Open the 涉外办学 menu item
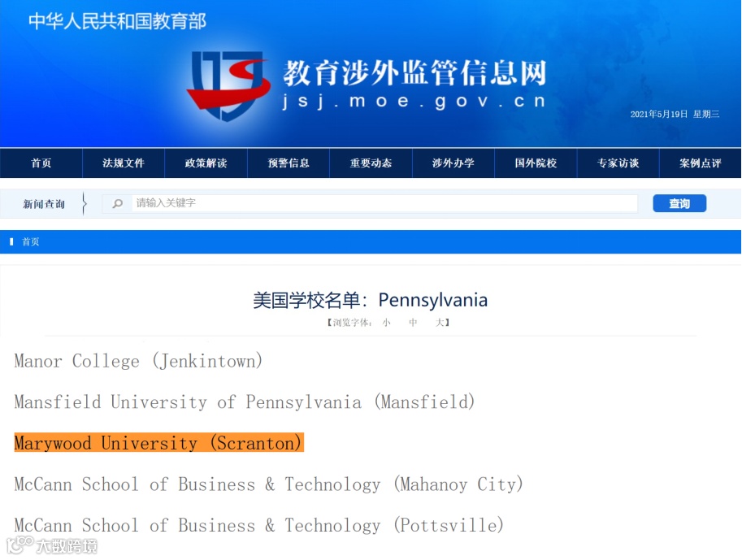Image resolution: width=742 pixels, height=560 pixels. point(453,163)
